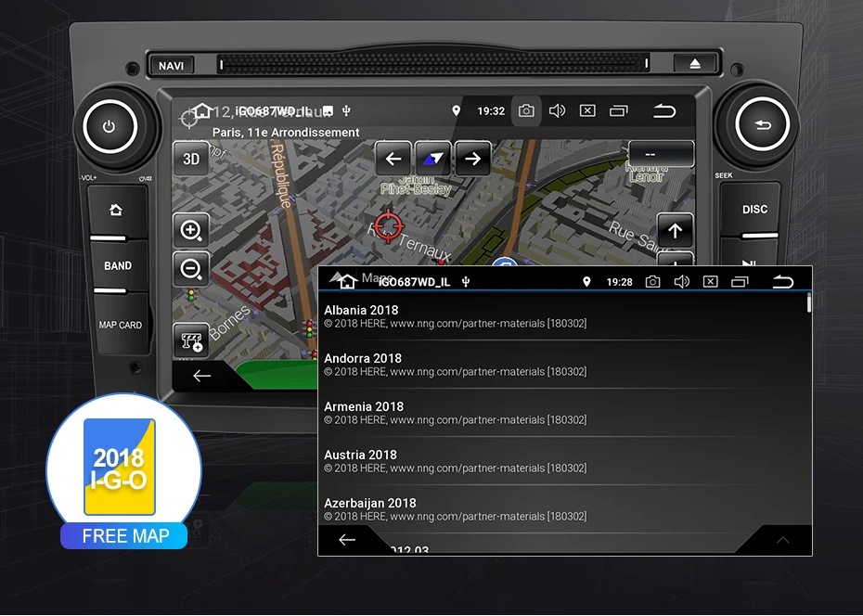Take a screenshot in map window

[526, 111]
